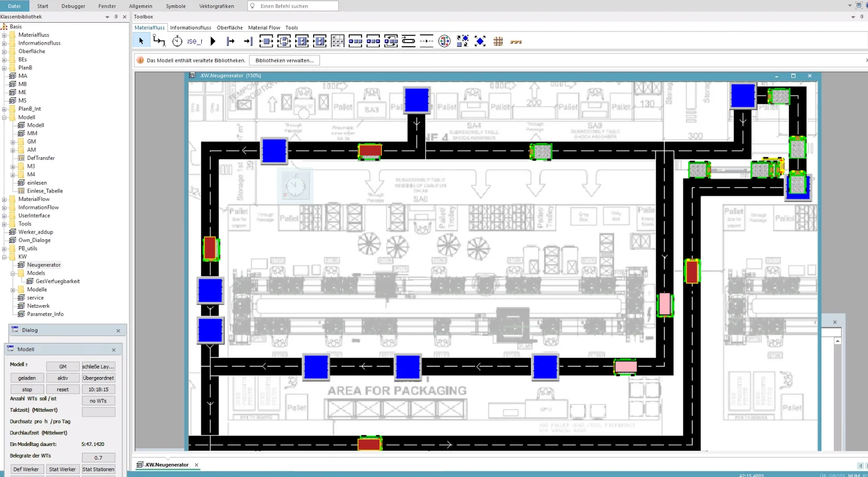Click into the Einen Befehl suchen field

click(x=297, y=6)
